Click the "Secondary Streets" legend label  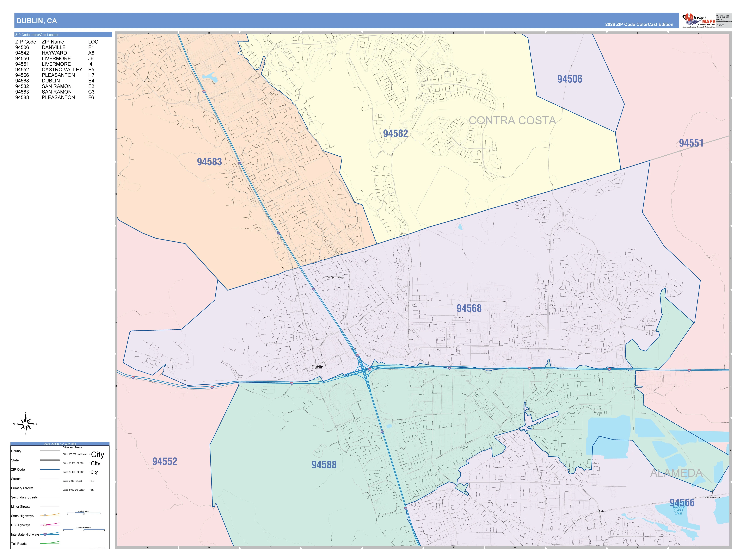pos(25,498)
